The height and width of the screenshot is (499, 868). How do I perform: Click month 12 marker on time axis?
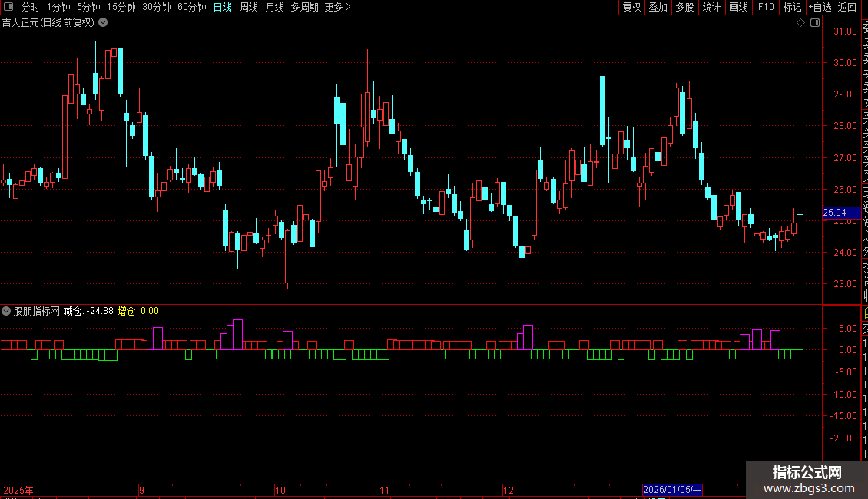coord(509,490)
